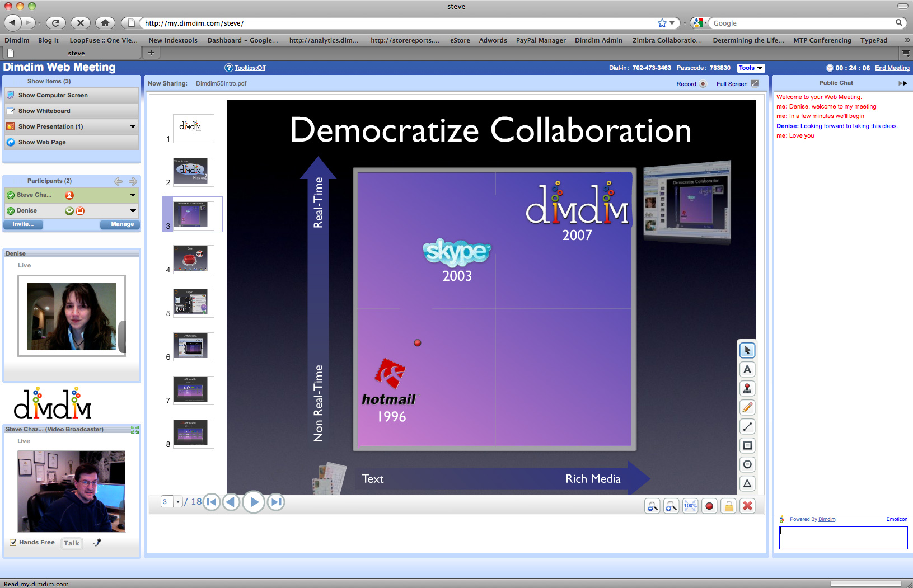The width and height of the screenshot is (913, 588).
Task: Open the Dimdim Admin bookmark
Action: 598,40
